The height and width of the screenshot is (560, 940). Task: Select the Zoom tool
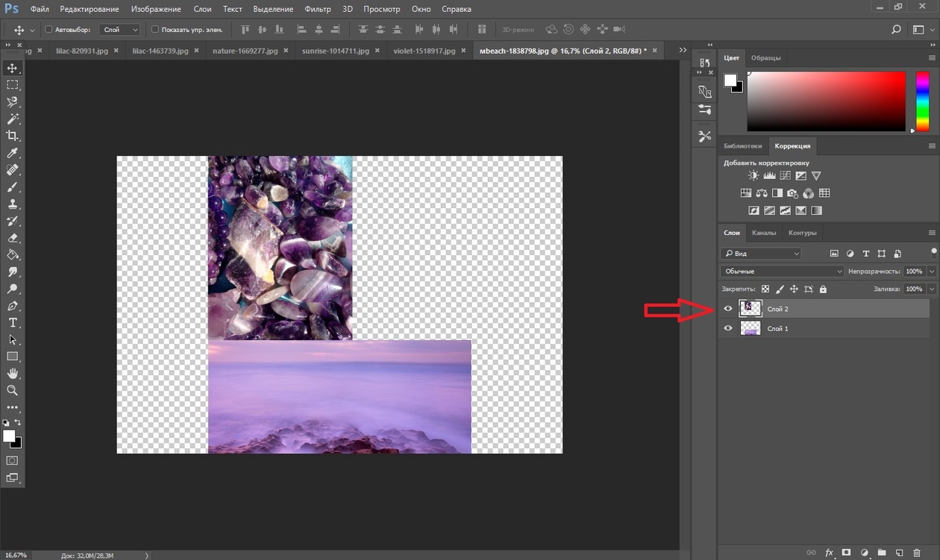coord(12,390)
